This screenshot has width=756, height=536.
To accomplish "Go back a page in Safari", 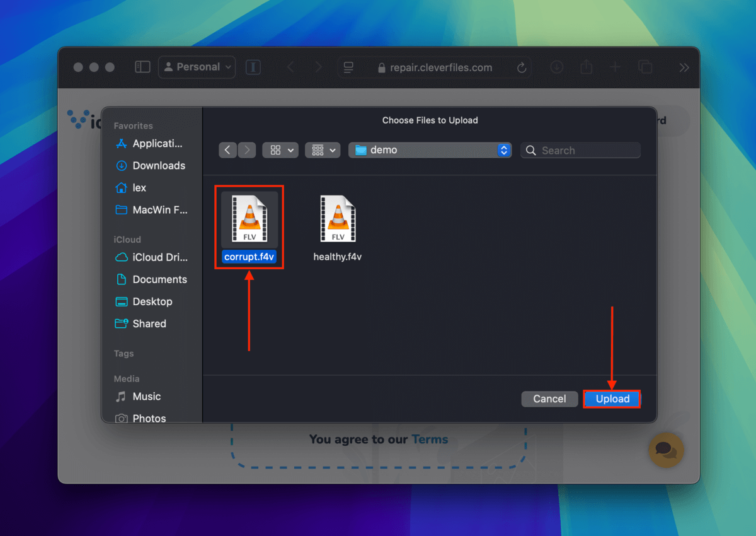I will point(290,67).
